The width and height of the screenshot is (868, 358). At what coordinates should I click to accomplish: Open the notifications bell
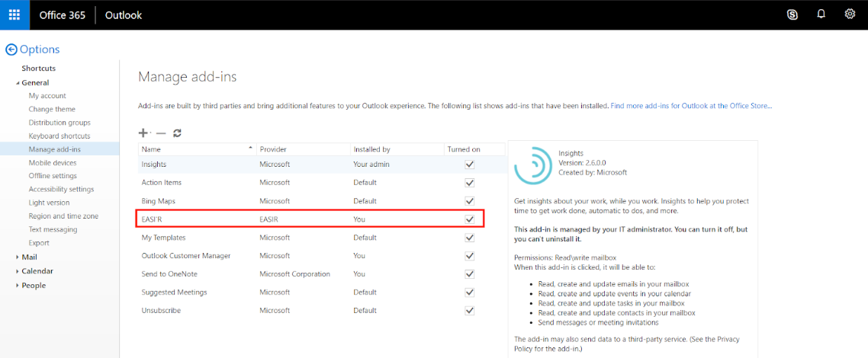coord(821,14)
